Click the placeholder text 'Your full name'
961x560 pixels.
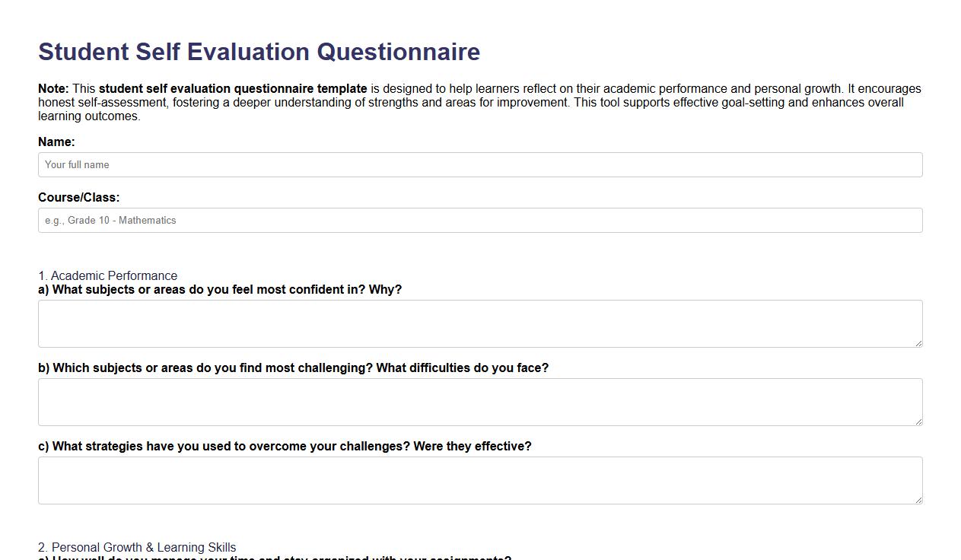pos(77,164)
